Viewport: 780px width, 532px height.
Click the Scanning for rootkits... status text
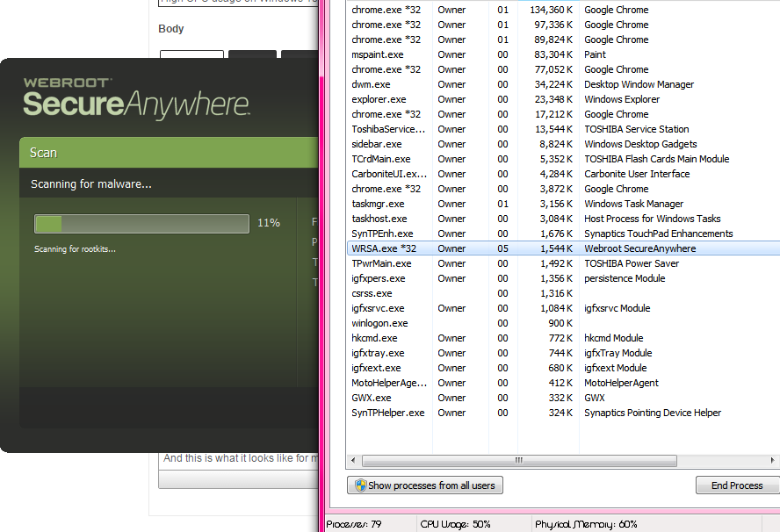pos(75,249)
